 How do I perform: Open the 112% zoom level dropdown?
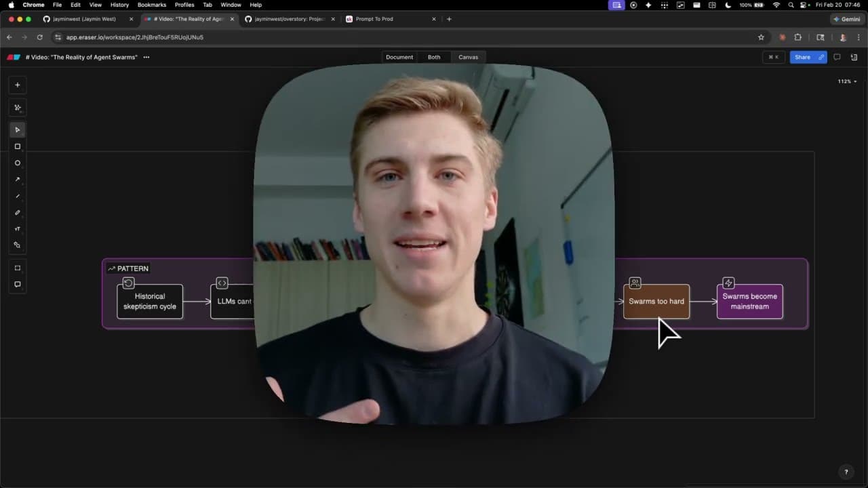click(847, 81)
